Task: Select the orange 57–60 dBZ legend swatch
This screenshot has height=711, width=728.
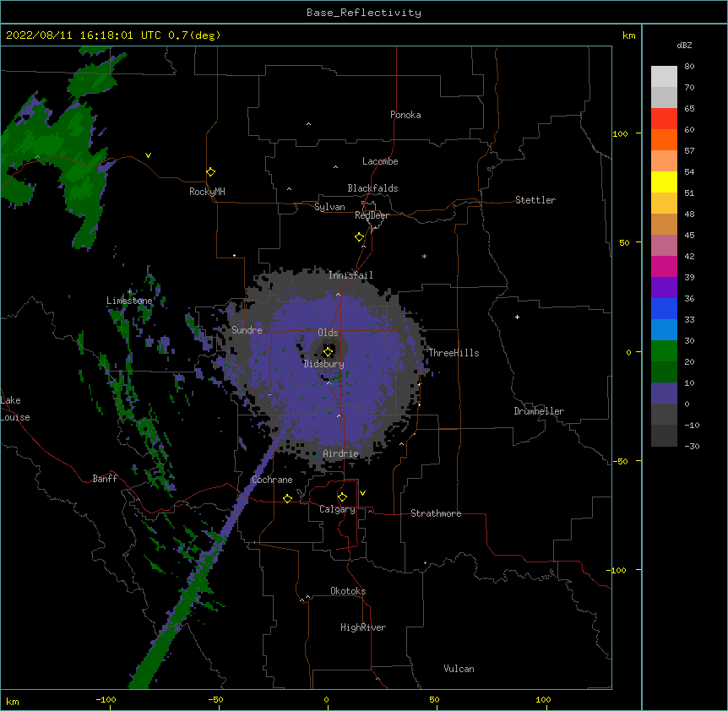Action: tap(664, 139)
